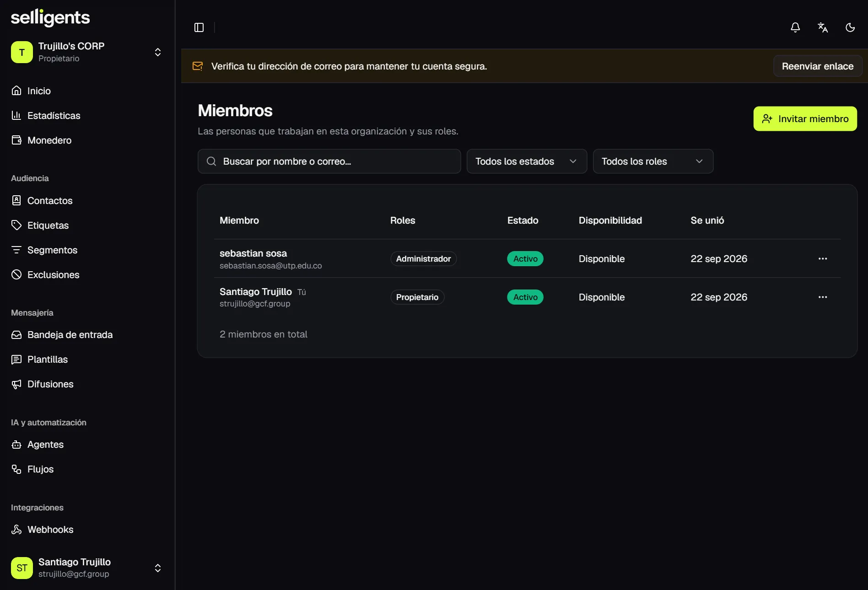
Task: Click the search magnifier icon
Action: (211, 161)
